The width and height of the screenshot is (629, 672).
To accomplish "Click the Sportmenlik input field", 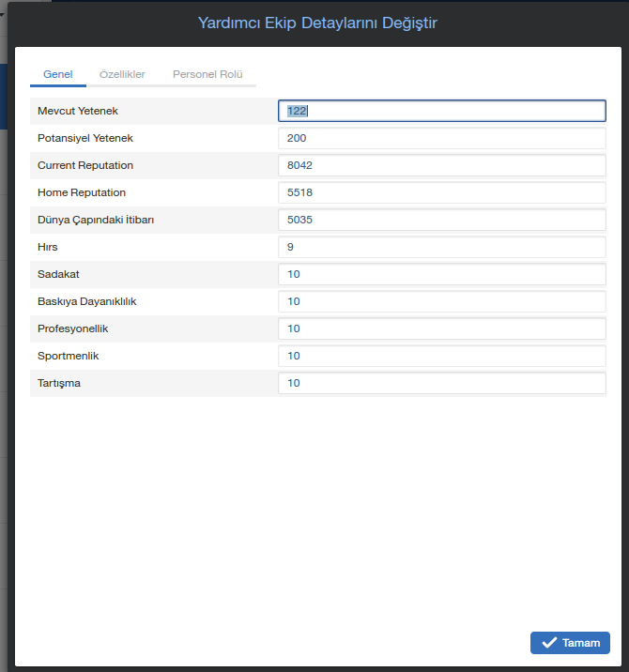I will [x=441, y=356].
